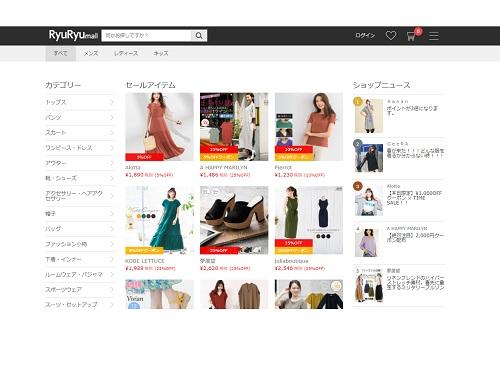The image size is (500, 373).
Task: Select the すべて tab
Action: (61, 53)
